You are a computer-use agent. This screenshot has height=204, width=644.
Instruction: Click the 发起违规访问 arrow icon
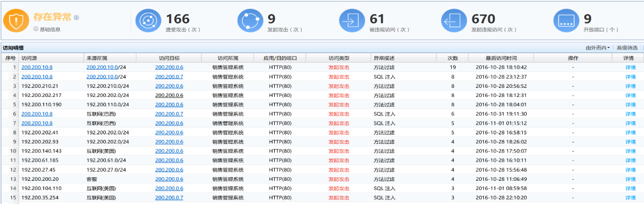[454, 21]
